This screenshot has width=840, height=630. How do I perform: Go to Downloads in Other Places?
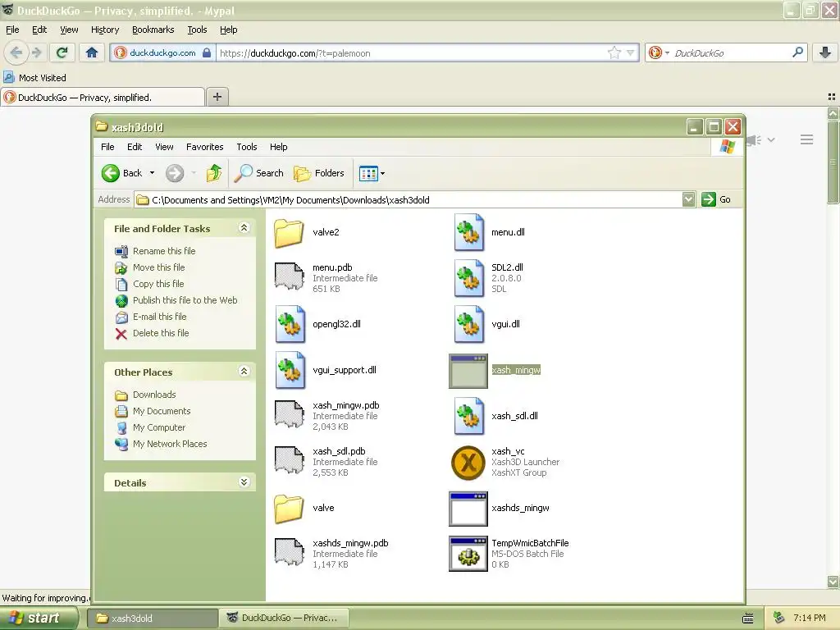coord(154,395)
